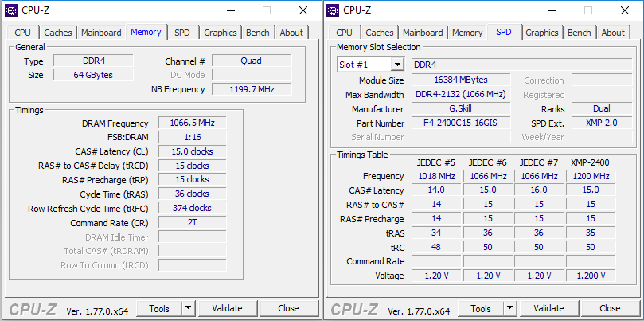644x321 pixels.
Task: Minimize the right CPU-Z window
Action: pos(552,10)
